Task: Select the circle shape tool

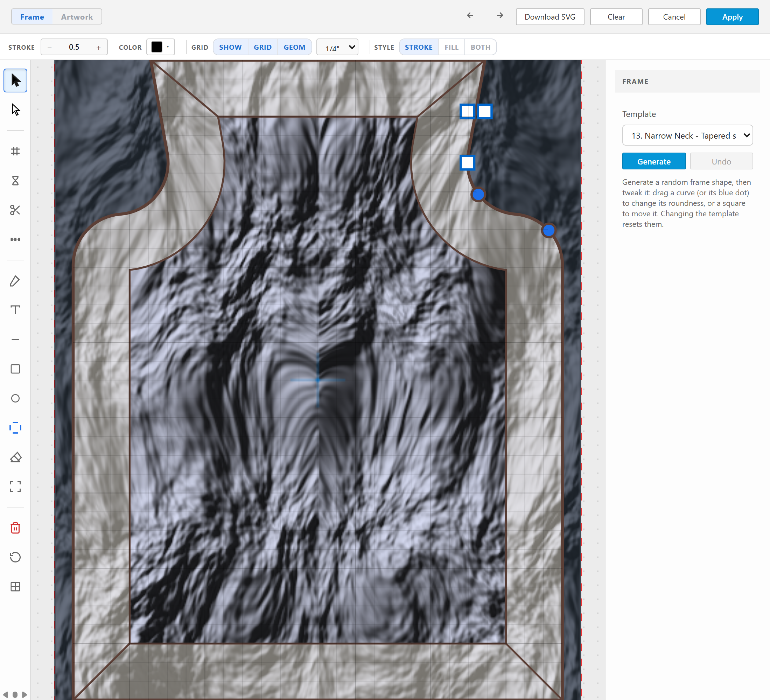Action: click(15, 398)
